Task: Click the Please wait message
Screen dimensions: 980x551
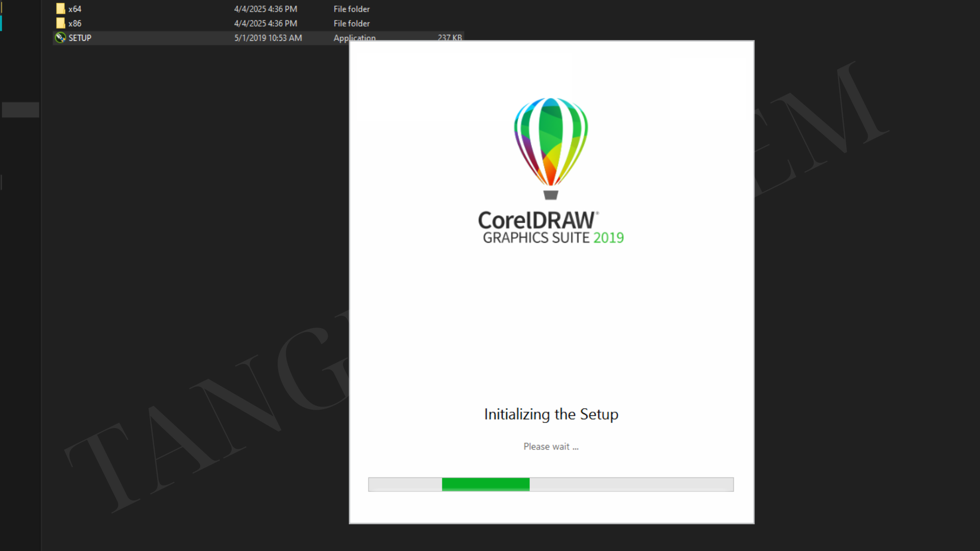Action: [551, 446]
